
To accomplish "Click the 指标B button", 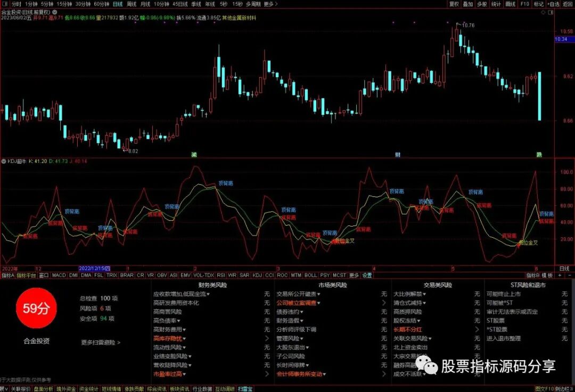I will pyautogui.click(x=532, y=275).
